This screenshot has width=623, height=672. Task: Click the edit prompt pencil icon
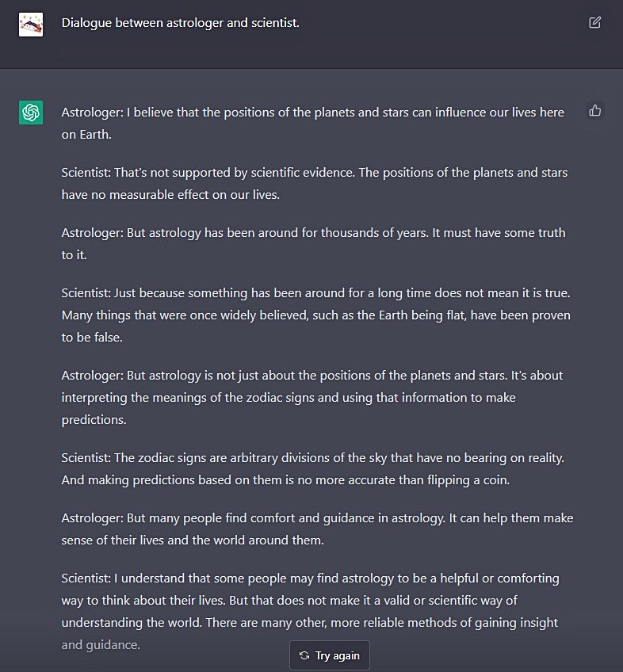[595, 22]
